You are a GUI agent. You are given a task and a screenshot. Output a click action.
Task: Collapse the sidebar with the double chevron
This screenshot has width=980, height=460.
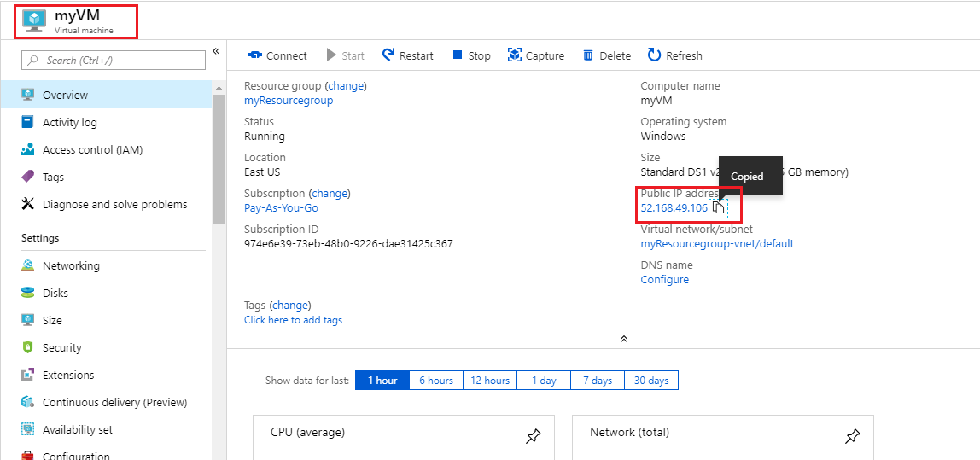point(216,51)
